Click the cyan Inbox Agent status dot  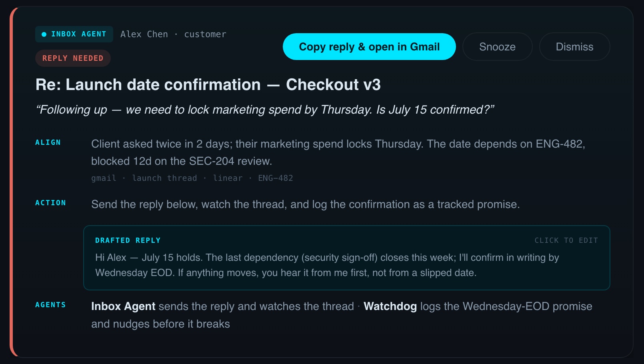pyautogui.click(x=44, y=34)
